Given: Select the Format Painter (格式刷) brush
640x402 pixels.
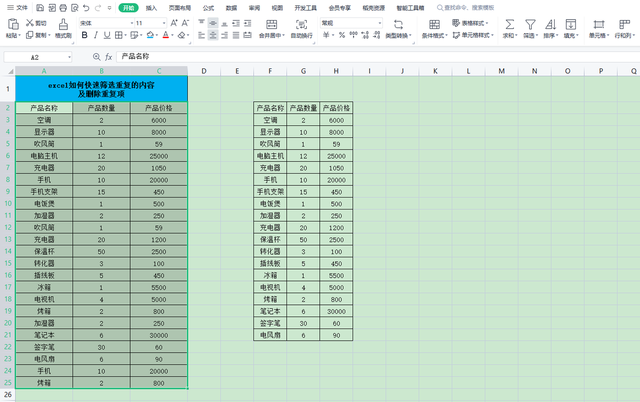Looking at the screenshot, I should pos(63,28).
